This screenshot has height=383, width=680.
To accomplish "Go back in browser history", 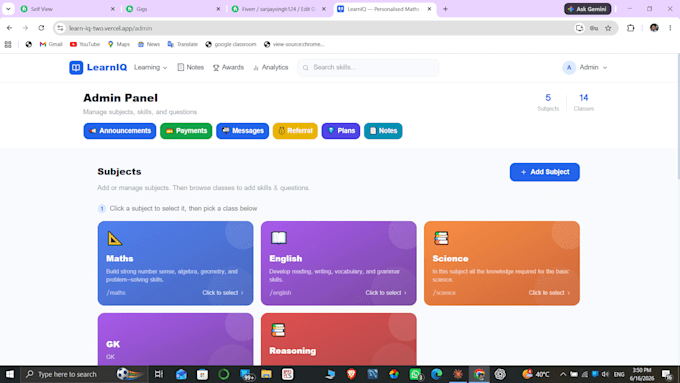I will pyautogui.click(x=10, y=28).
